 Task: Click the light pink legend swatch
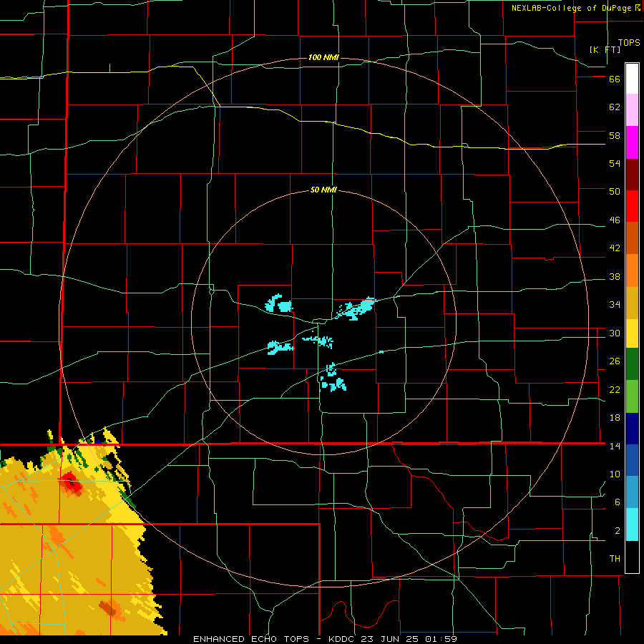pos(632,109)
